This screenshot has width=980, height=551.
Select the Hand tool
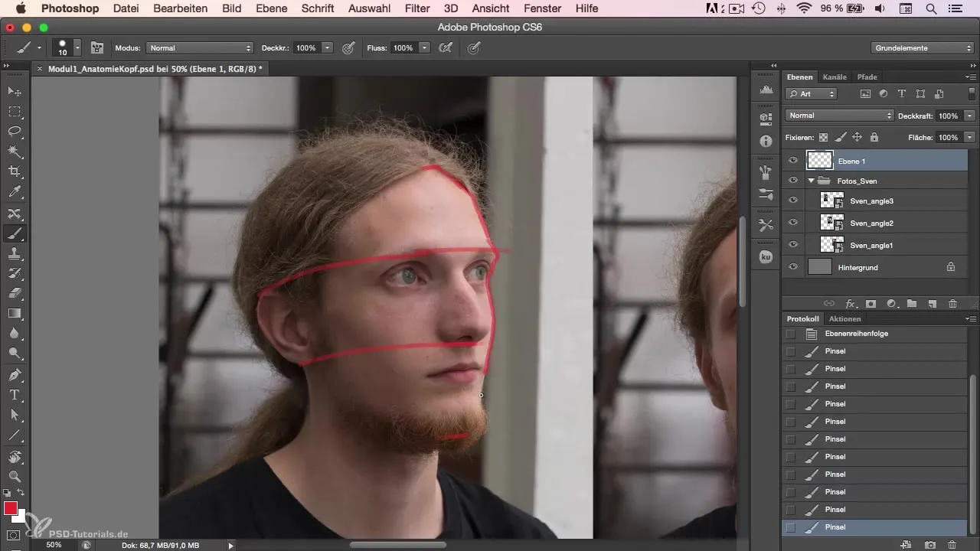[15, 457]
